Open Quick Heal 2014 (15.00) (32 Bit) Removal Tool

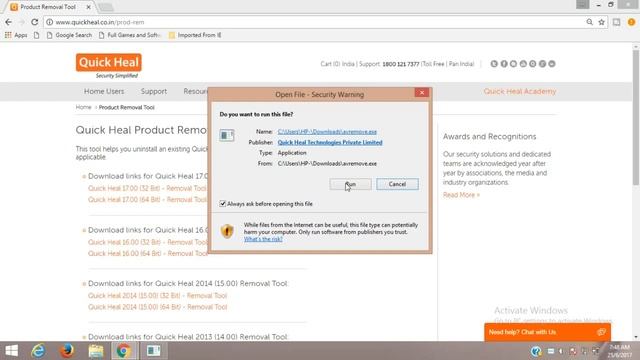[x=158, y=296]
